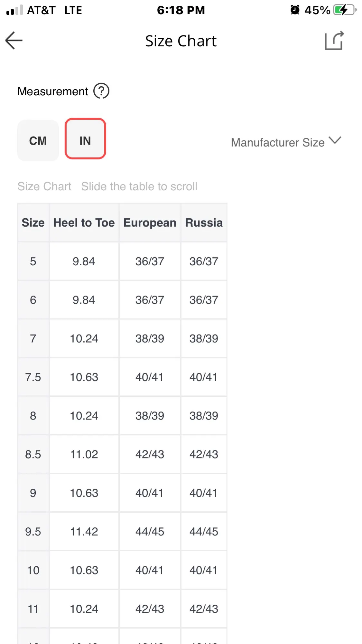This screenshot has width=362, height=644.
Task: Open the Measurement help question mark
Action: pyautogui.click(x=101, y=91)
